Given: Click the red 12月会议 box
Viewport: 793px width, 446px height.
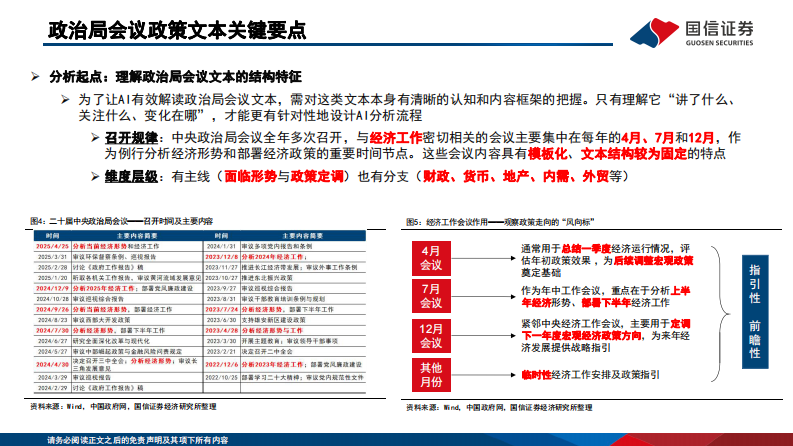Looking at the screenshot, I should 431,336.
